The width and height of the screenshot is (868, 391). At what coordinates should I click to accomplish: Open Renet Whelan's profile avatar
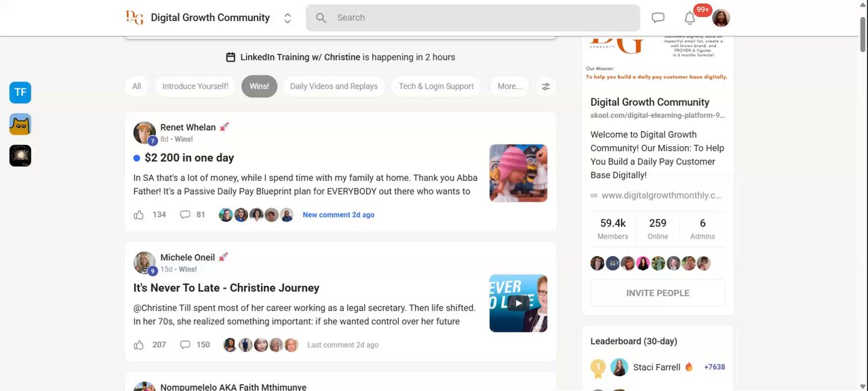[144, 133]
